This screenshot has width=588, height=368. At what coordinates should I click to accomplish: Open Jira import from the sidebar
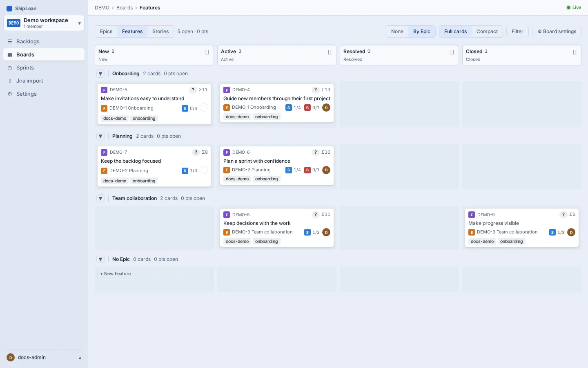click(44, 81)
